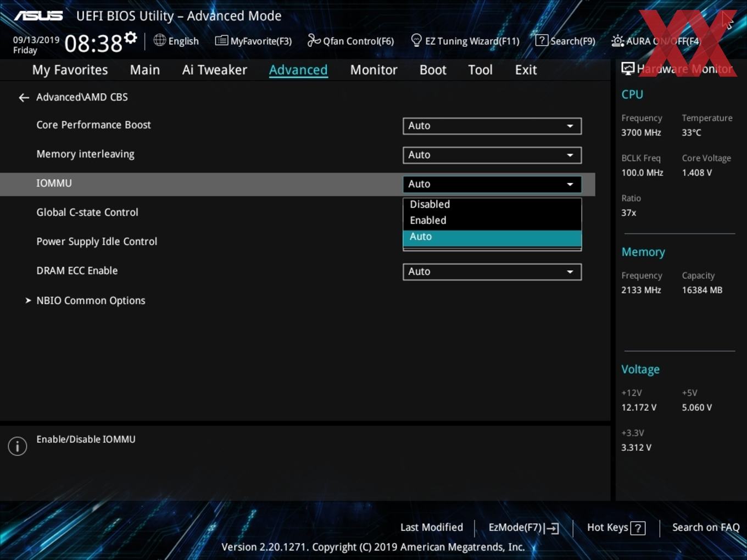Switch to My Favorites tab
This screenshot has height=560, width=747.
coord(70,70)
